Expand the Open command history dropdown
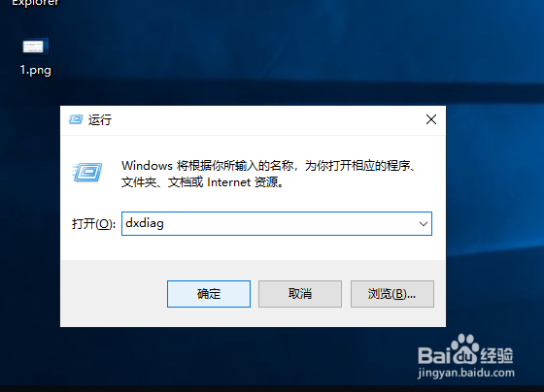 tap(424, 224)
